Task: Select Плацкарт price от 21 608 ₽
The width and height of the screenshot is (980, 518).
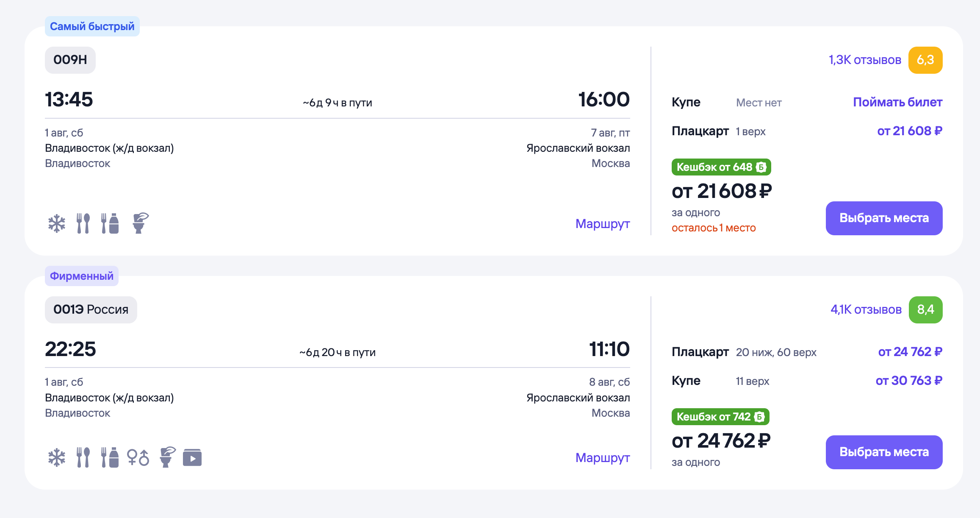Action: pos(910,131)
